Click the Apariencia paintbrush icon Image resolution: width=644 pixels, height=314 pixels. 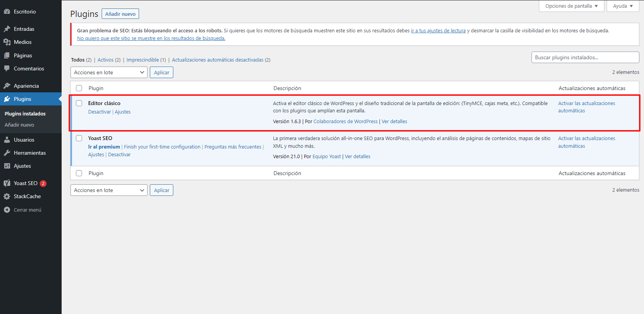[x=7, y=86]
